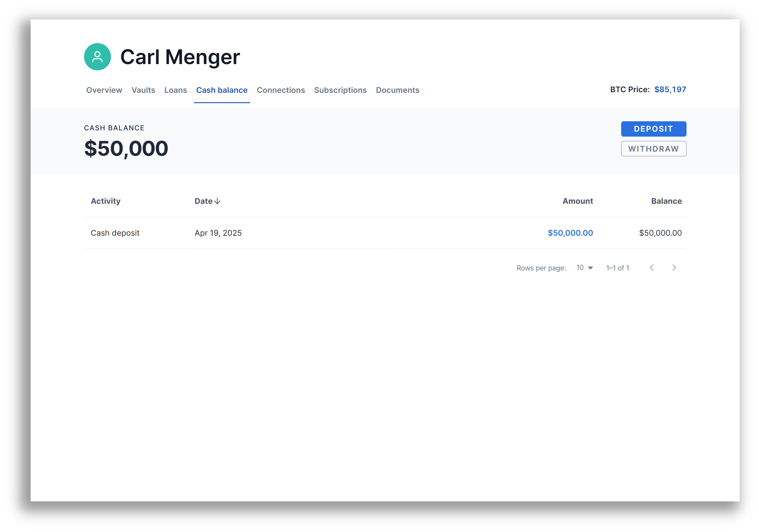Open the Loans tab
Screen dimensions: 759x532
coord(176,90)
